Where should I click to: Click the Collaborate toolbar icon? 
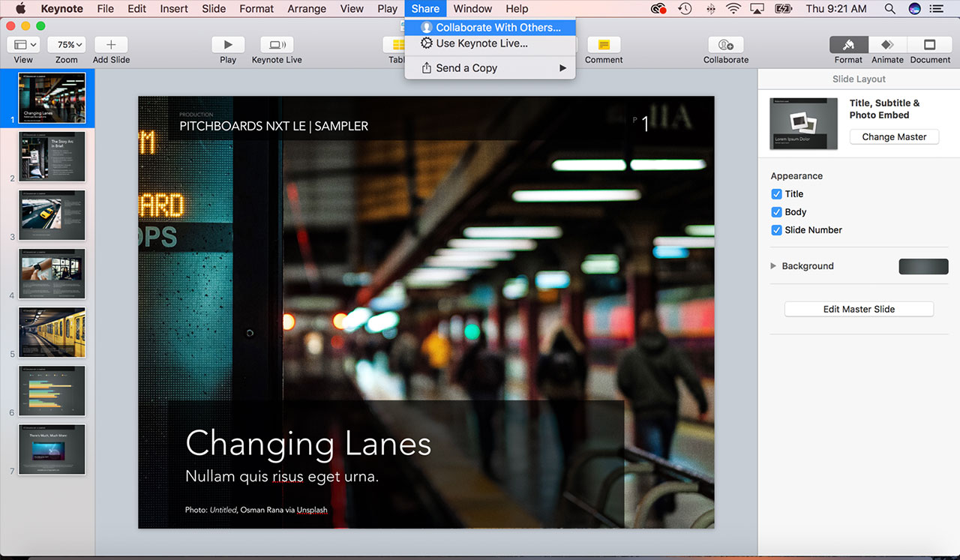(725, 45)
